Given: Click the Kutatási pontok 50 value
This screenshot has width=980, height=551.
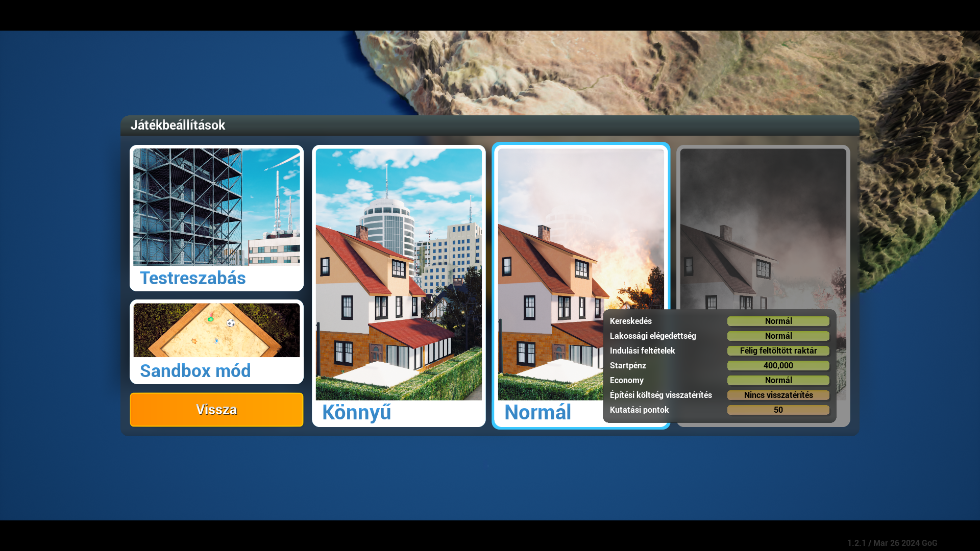Looking at the screenshot, I should [x=778, y=410].
